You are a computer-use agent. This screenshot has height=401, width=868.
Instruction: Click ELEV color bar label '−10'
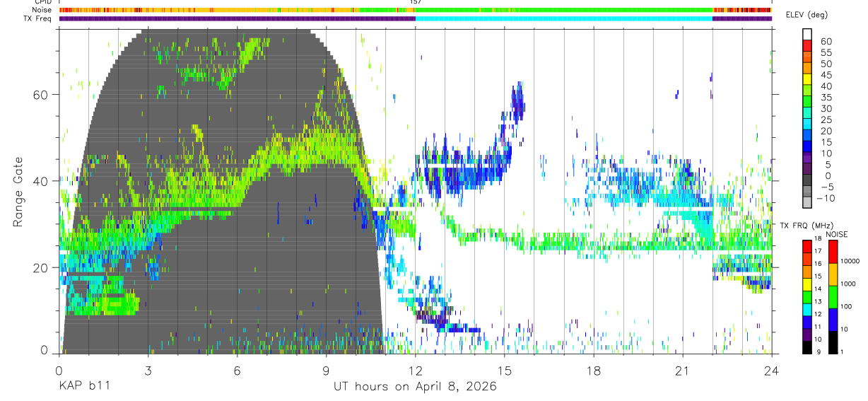(826, 198)
